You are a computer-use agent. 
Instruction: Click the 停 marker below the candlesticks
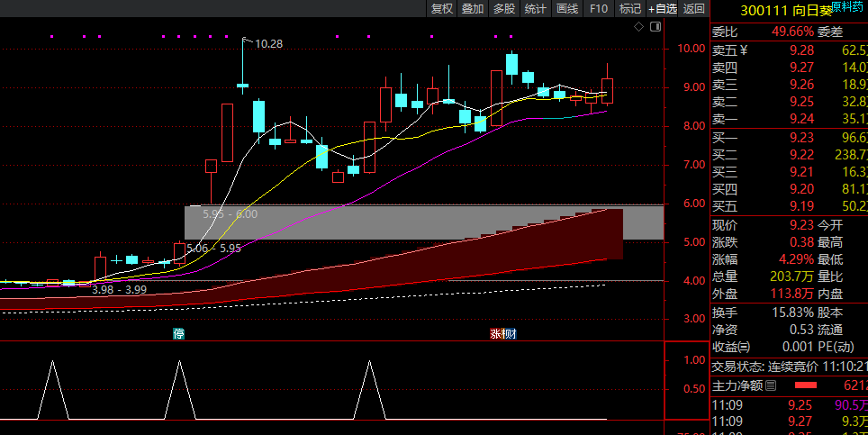(179, 333)
